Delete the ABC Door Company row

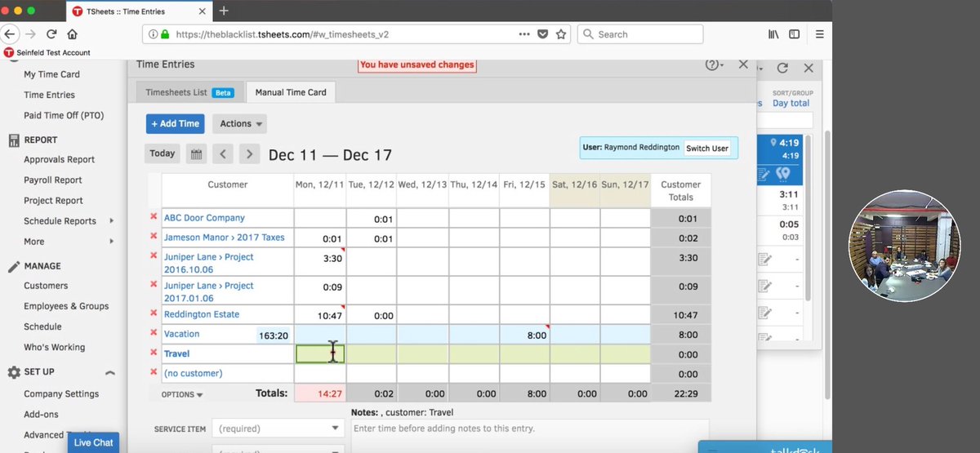tap(154, 217)
